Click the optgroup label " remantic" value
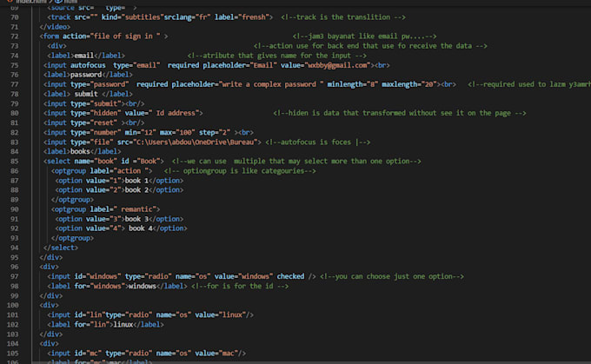The image size is (591, 364). 136,209
